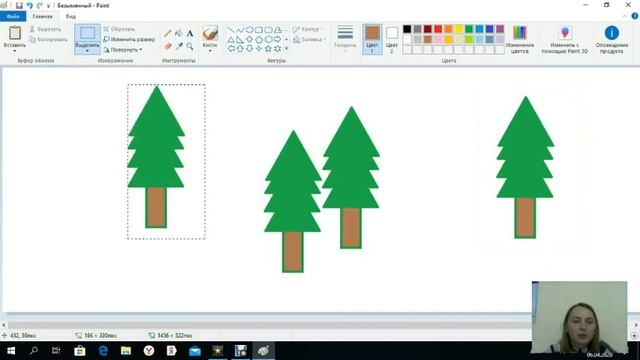Click the horizontal scrollbar left arrow
The height and width of the screenshot is (360, 640).
tap(4, 325)
